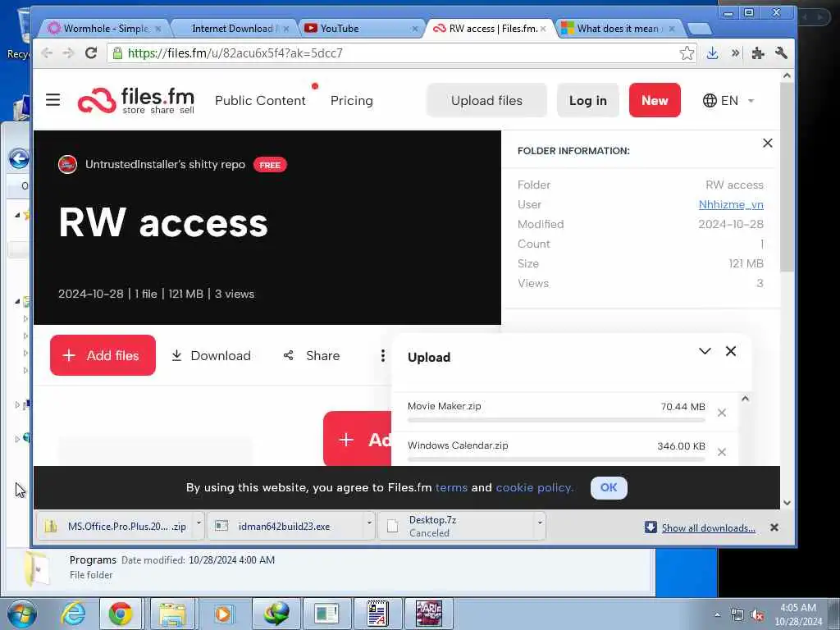Open the idman642build23.exe download item
The image size is (840, 630).
click(x=286, y=526)
